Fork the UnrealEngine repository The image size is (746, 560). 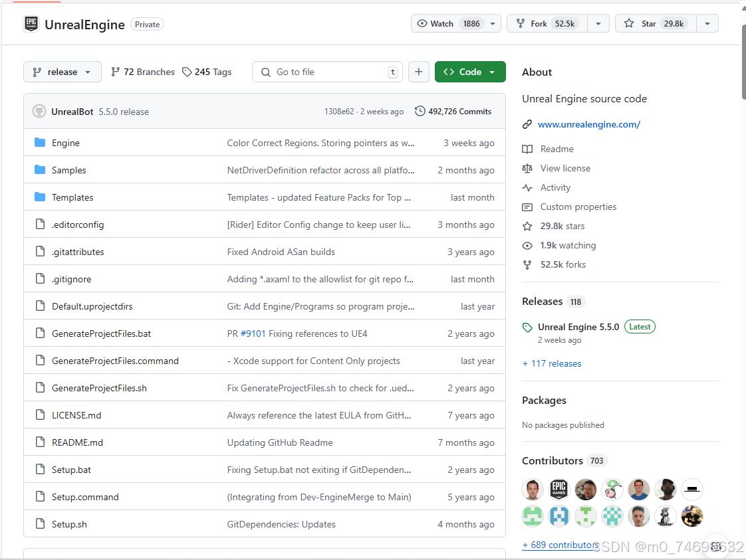(548, 23)
